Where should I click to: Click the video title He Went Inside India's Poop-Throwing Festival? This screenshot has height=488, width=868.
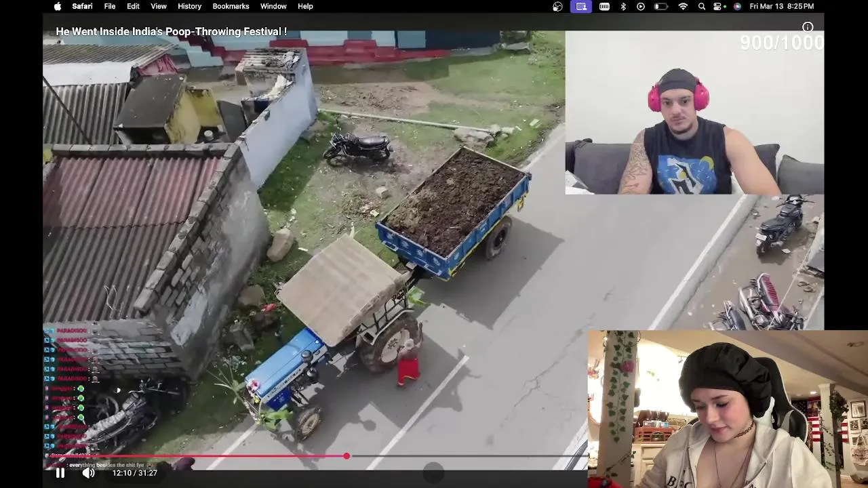pyautogui.click(x=171, y=32)
